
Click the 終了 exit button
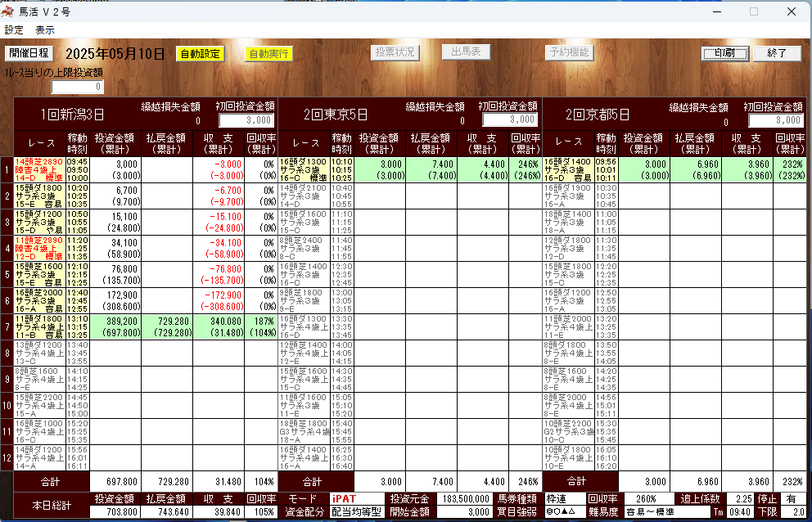point(777,53)
